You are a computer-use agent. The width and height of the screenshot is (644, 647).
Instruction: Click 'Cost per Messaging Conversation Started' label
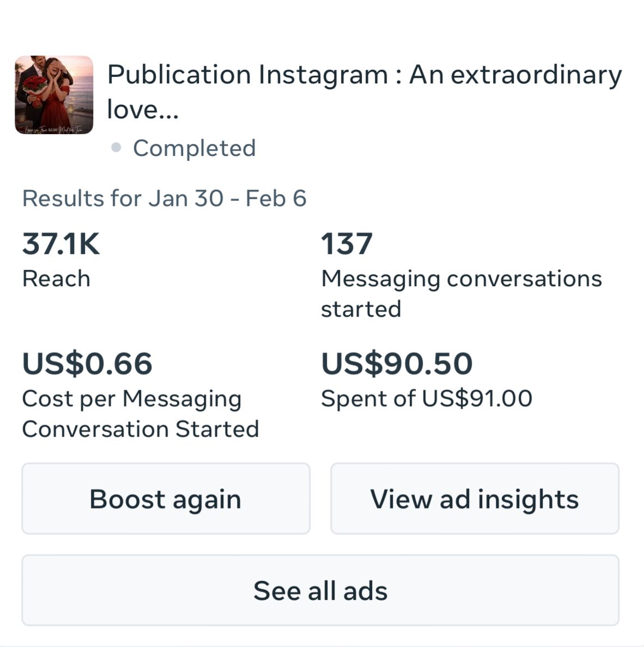tap(140, 414)
